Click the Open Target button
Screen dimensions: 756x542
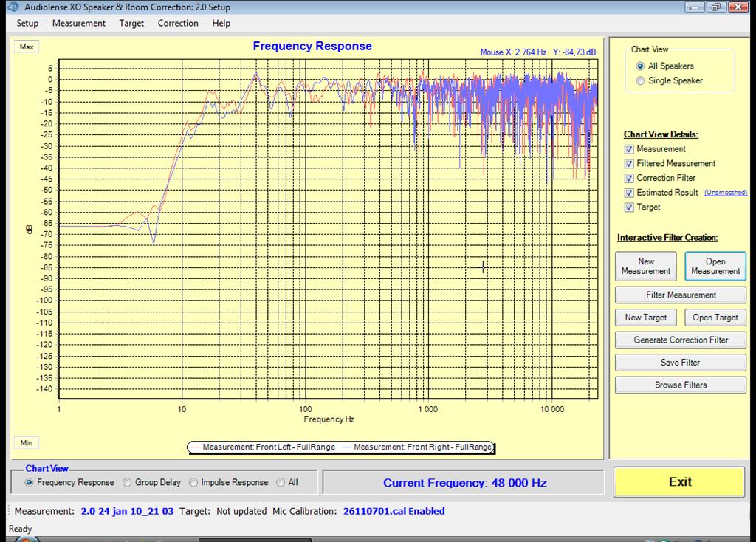point(715,318)
